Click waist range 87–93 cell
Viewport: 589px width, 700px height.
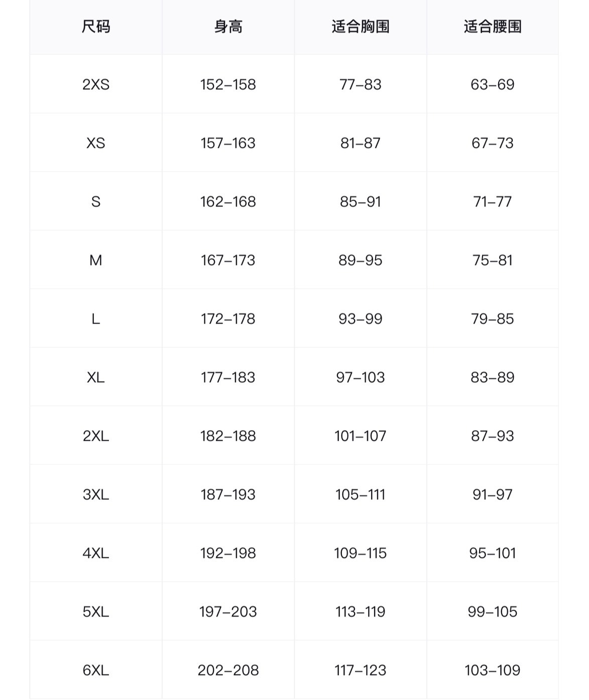click(x=493, y=436)
